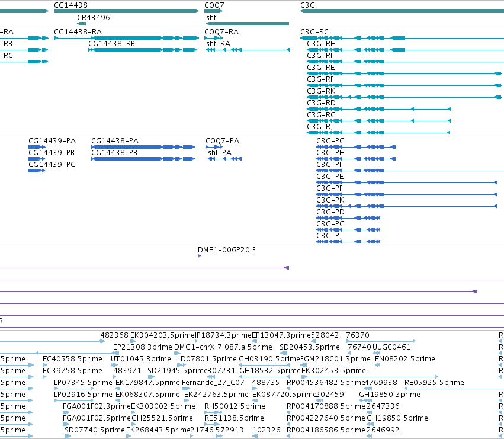The width and height of the screenshot is (504, 439).
Task: Select EK304203.5prime EST label
Action: 163,335
